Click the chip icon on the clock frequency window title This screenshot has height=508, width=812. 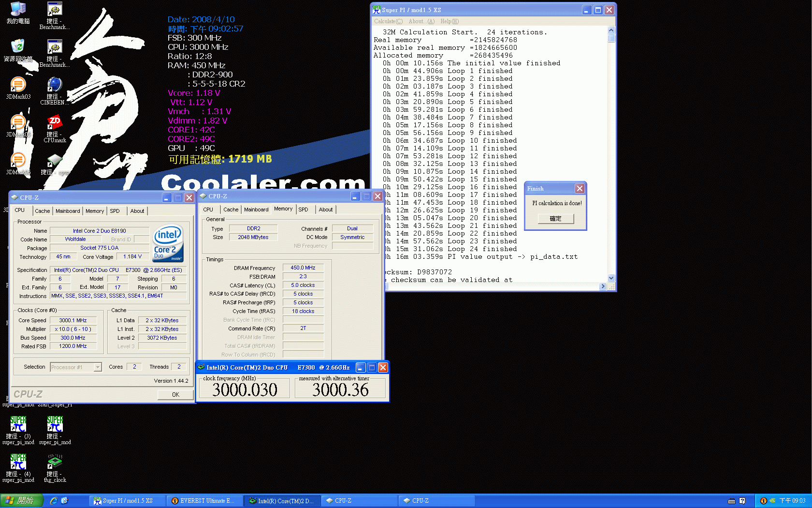click(201, 367)
